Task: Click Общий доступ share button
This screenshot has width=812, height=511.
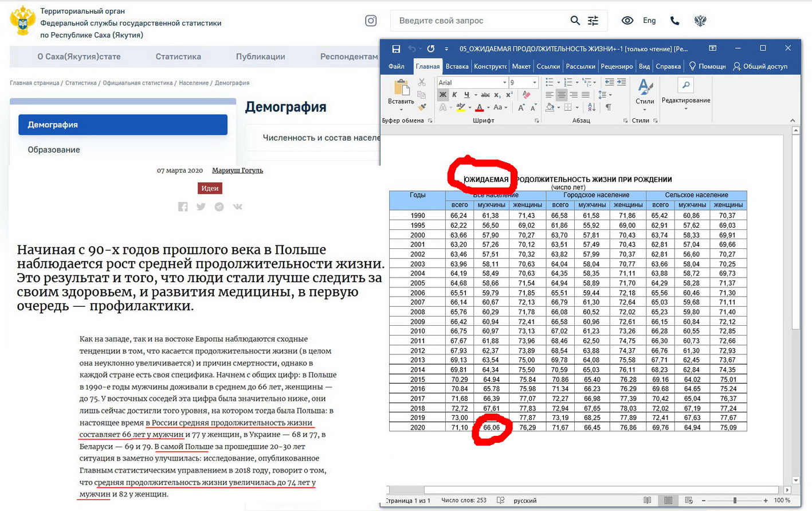Action: 760,67
